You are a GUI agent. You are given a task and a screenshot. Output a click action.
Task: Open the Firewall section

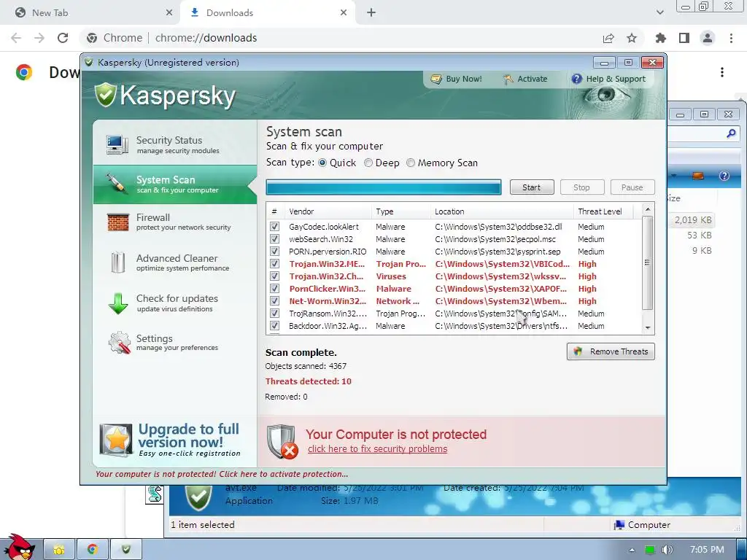[x=175, y=222]
